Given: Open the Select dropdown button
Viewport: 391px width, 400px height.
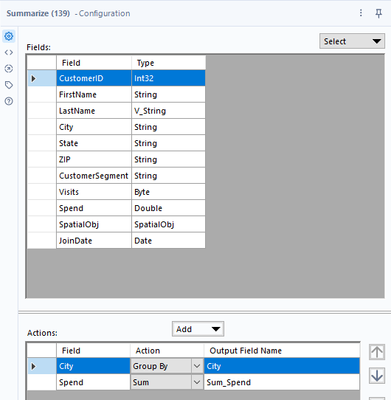Looking at the screenshot, I should 352,41.
